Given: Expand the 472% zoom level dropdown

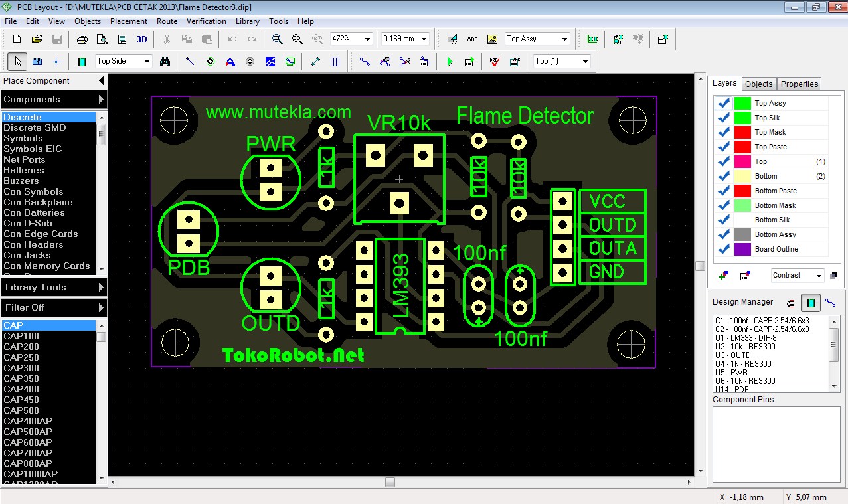Looking at the screenshot, I should (x=366, y=39).
